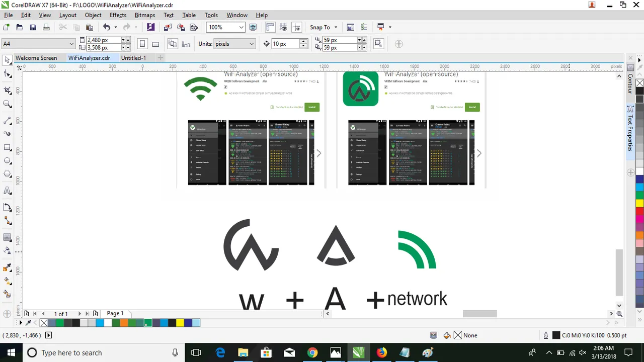
Task: Open the zoom level dropdown
Action: (241, 27)
